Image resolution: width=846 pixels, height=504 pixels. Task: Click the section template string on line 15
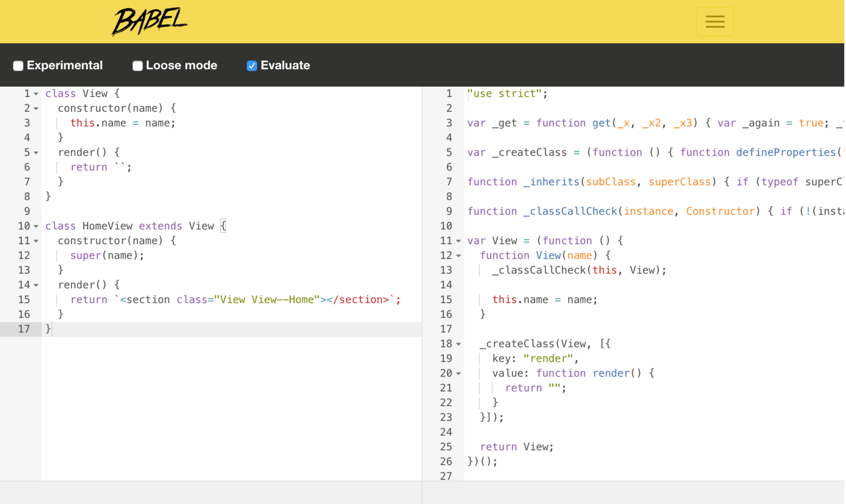(x=258, y=300)
